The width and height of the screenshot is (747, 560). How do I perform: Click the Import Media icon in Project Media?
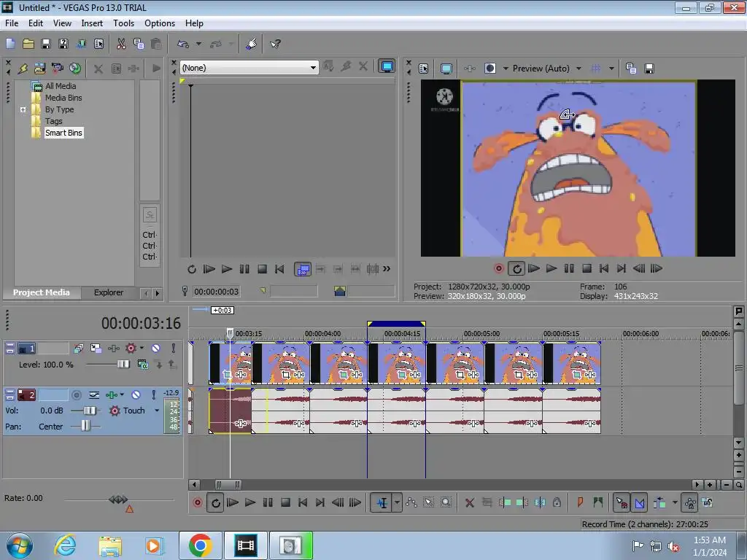(x=40, y=68)
